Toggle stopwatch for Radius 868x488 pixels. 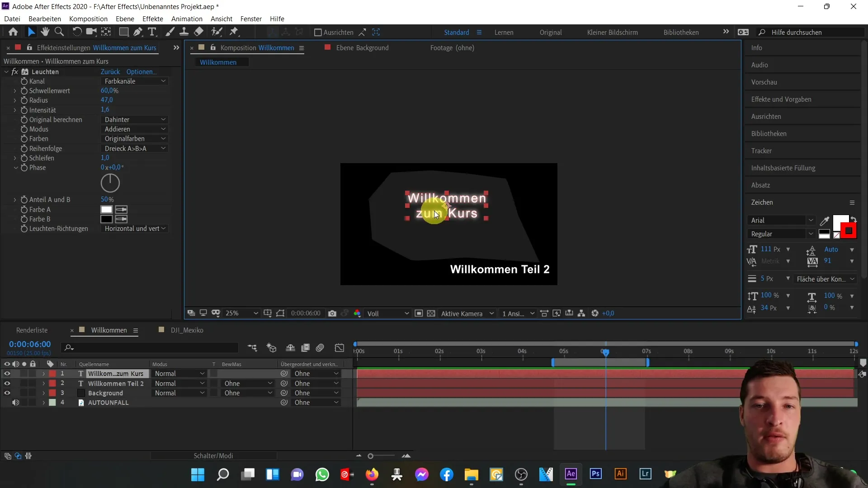click(x=24, y=100)
